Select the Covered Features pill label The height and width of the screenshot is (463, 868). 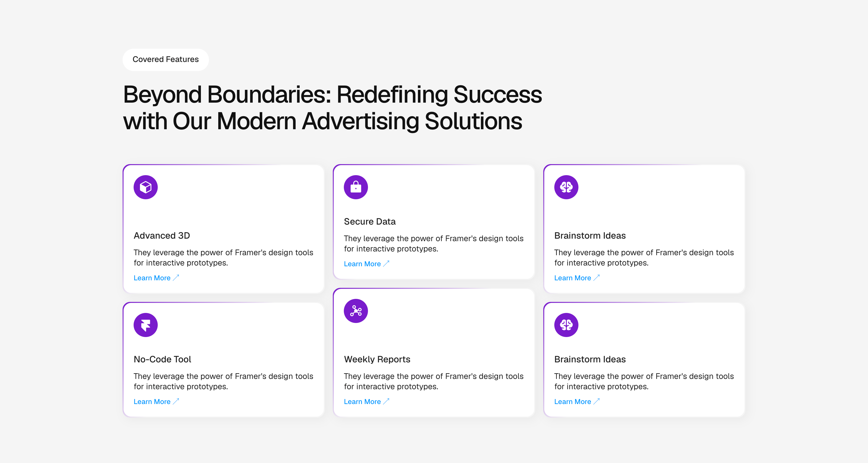[x=166, y=59]
